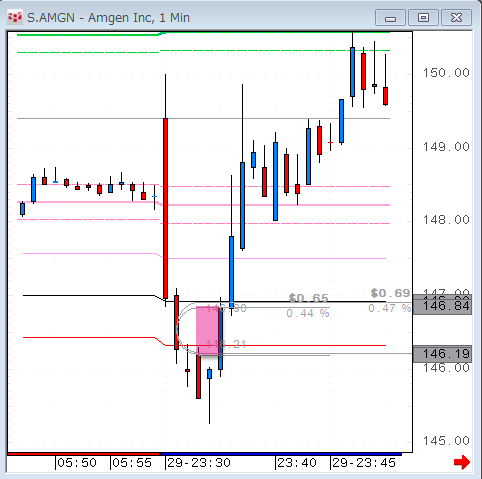Click the S.AMGN chart title text
This screenshot has height=479, width=482.
coord(108,18)
